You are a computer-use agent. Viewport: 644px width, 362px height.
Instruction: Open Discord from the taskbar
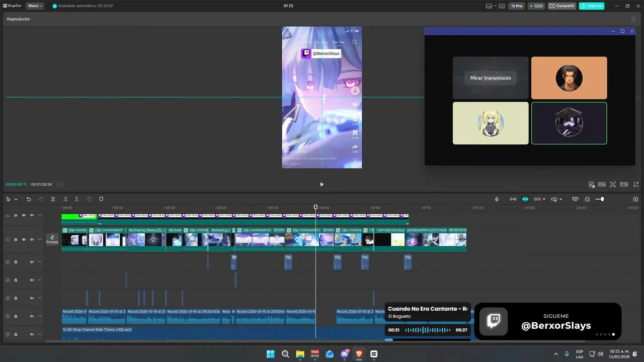pyautogui.click(x=345, y=354)
